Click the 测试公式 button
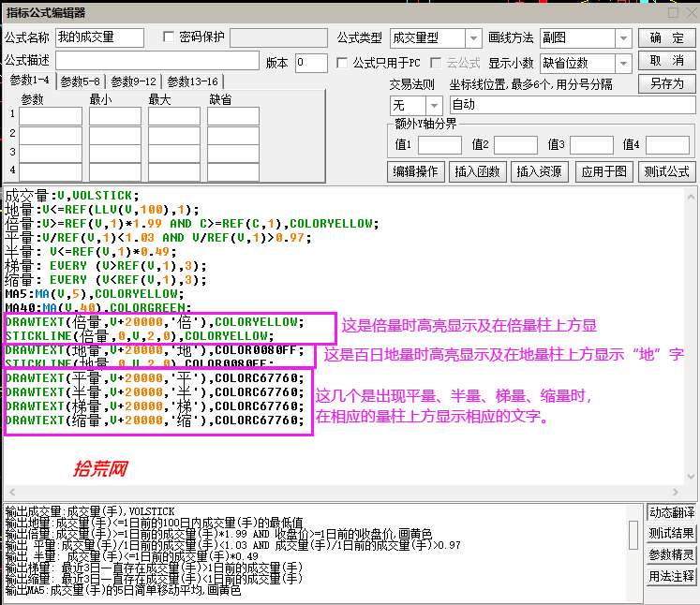The image size is (700, 605). [x=667, y=171]
